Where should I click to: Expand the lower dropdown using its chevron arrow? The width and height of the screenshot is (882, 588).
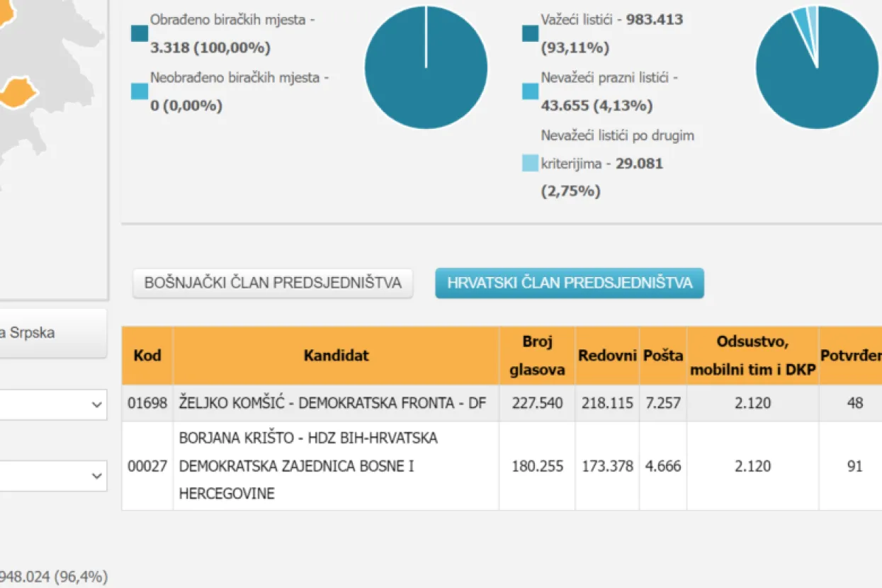click(96, 475)
